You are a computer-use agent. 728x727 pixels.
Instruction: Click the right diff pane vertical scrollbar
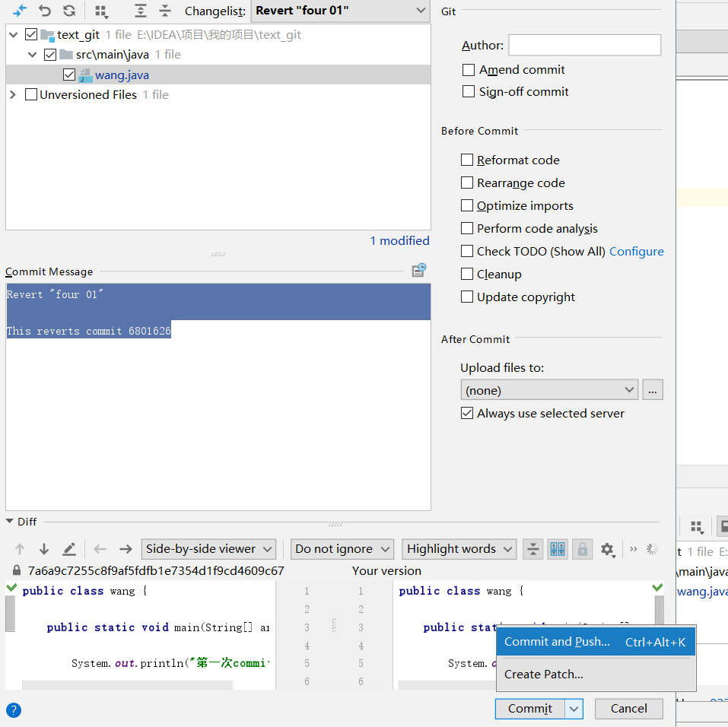click(660, 610)
